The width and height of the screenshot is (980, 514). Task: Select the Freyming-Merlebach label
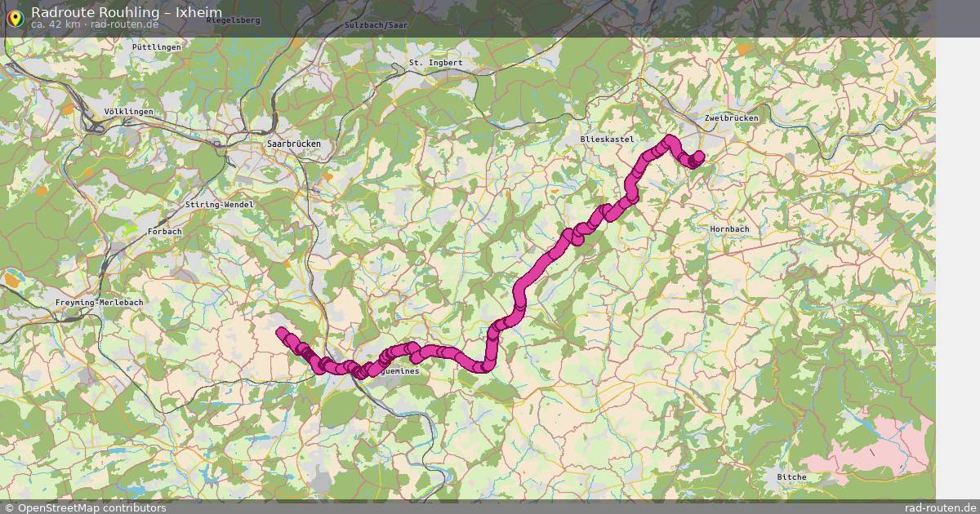[x=99, y=303]
